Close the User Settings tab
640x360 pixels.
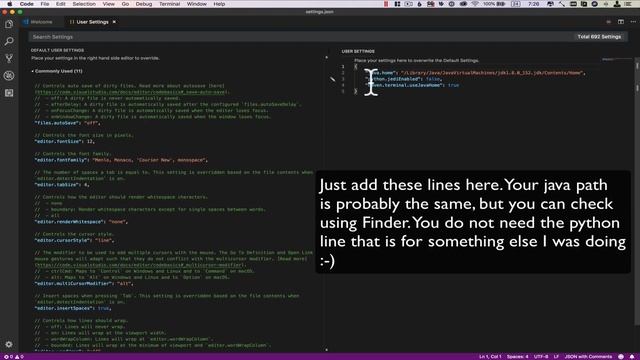(x=114, y=22)
